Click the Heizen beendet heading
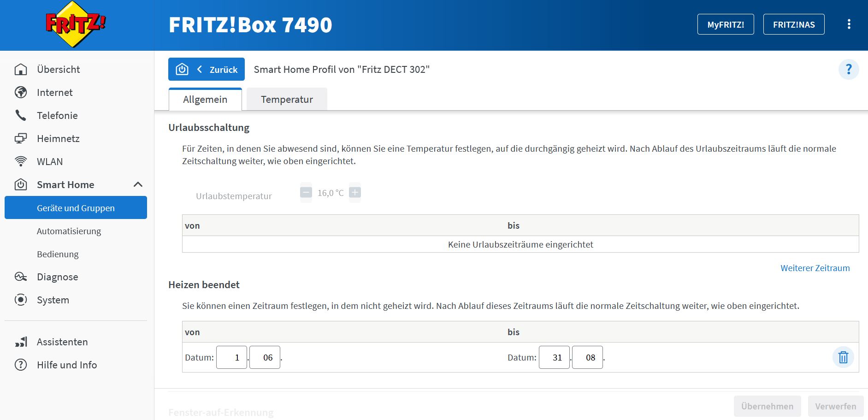 (204, 285)
